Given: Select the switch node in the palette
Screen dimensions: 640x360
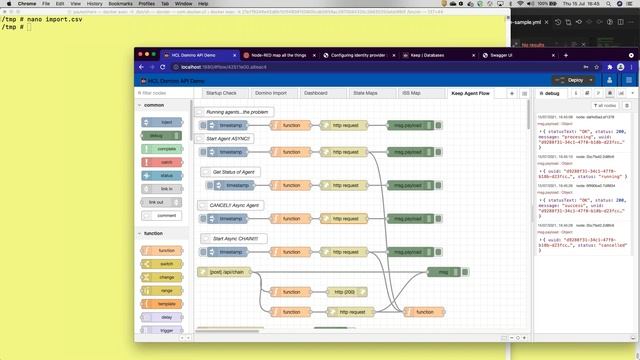Looking at the screenshot, I should 162,264.
